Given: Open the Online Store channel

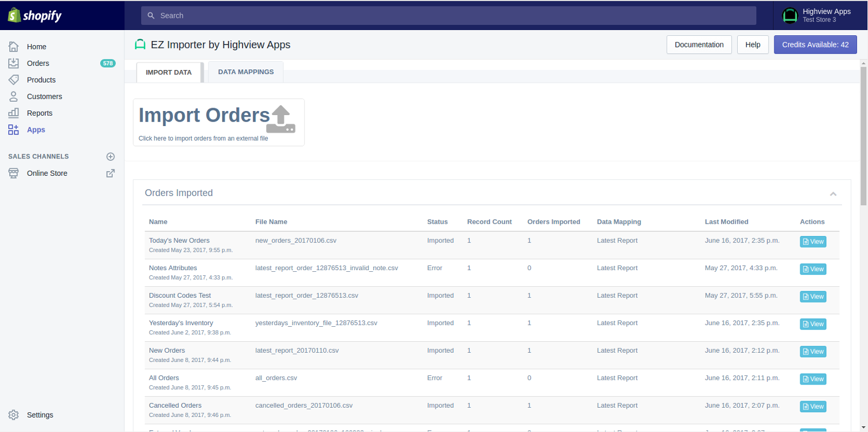Looking at the screenshot, I should click(x=47, y=173).
